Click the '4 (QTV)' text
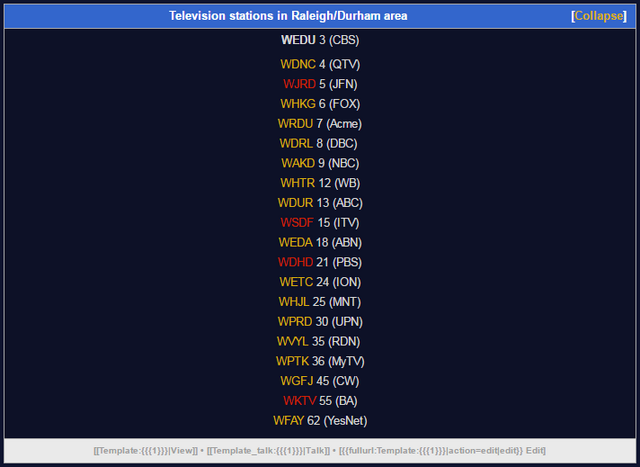 tap(340, 64)
